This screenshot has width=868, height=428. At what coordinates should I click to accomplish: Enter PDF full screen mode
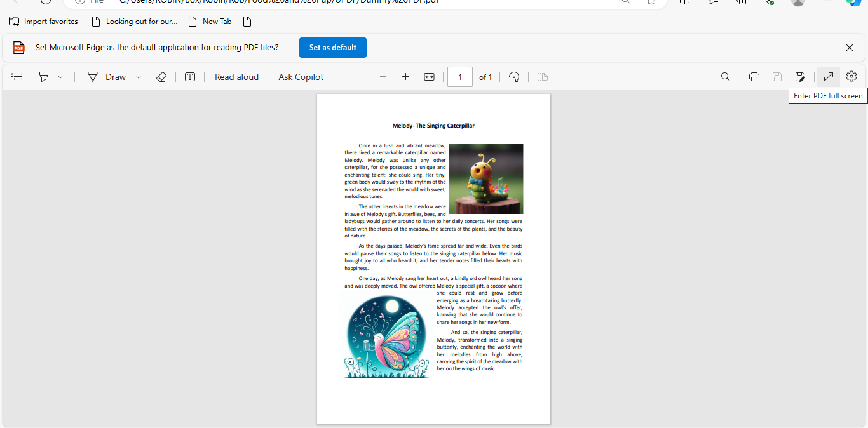click(x=829, y=77)
